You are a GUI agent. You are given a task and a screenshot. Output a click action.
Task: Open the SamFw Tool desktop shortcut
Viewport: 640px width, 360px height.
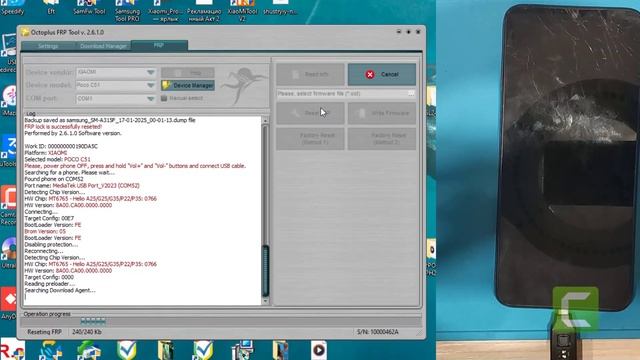pyautogui.click(x=89, y=8)
